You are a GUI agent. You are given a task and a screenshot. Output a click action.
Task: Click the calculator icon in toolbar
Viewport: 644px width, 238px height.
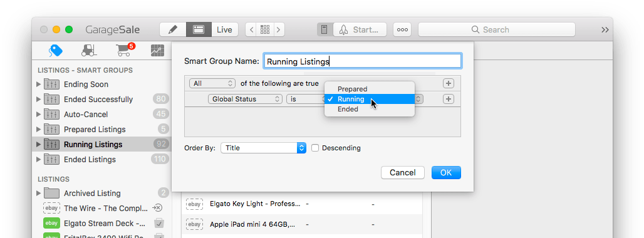tap(324, 29)
